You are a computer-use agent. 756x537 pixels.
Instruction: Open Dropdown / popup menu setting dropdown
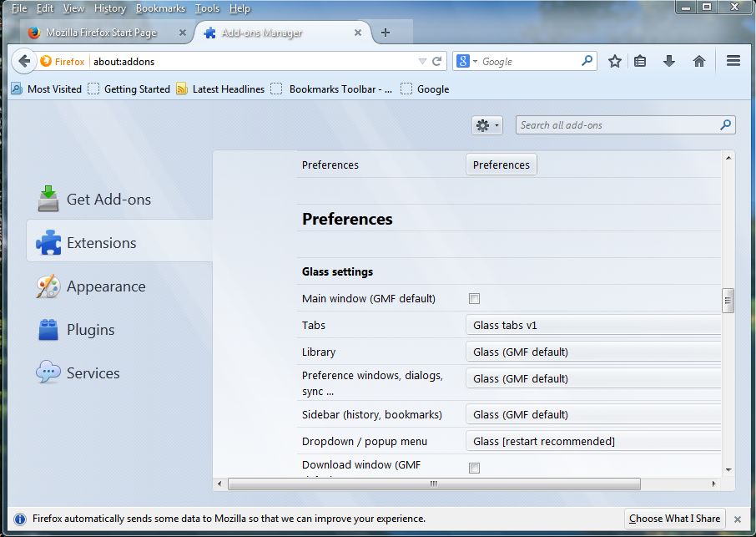(x=593, y=442)
